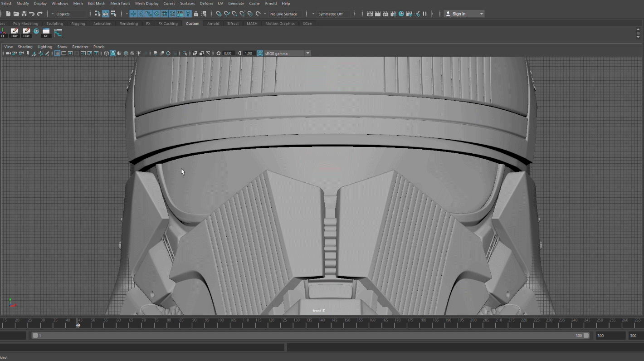
Task: Open the Panels menu
Action: [99, 47]
